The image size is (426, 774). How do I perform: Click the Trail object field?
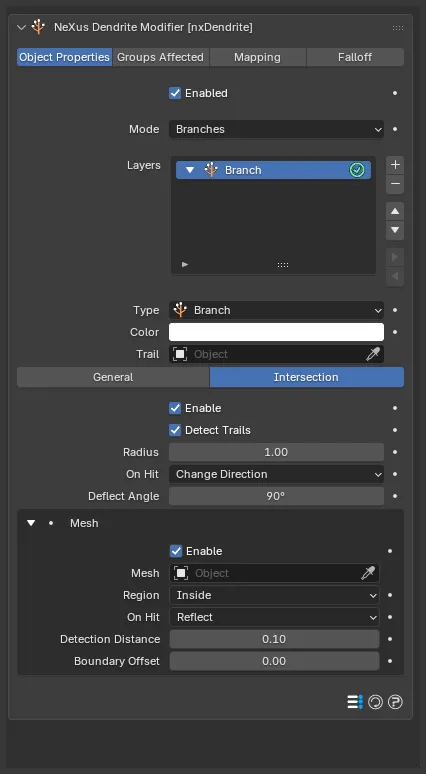click(276, 354)
